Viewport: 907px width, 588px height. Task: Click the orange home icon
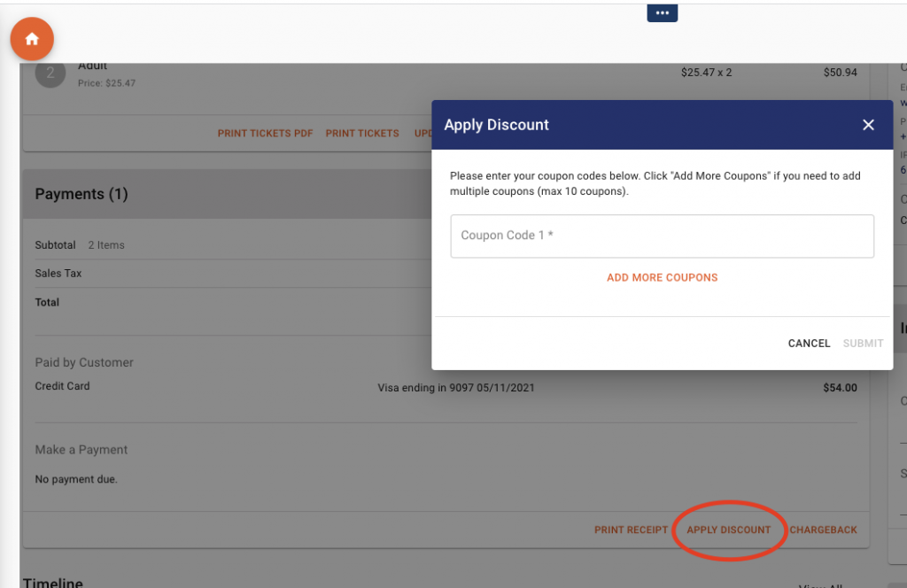tap(32, 39)
